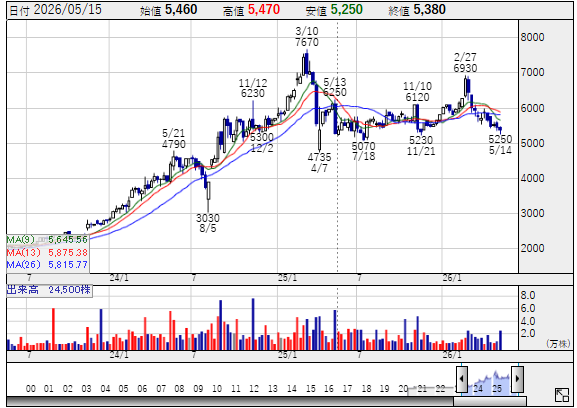Click the 5300 12/2 low label
The width and height of the screenshot is (577, 408).
tap(262, 142)
